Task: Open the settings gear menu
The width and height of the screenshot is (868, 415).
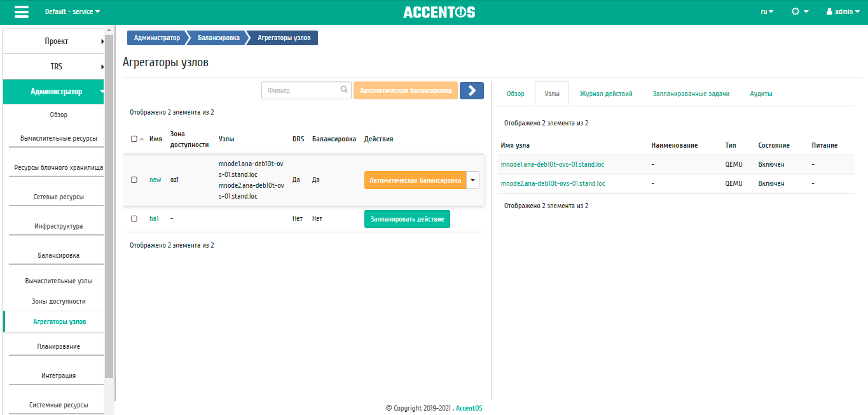Action: 800,11
